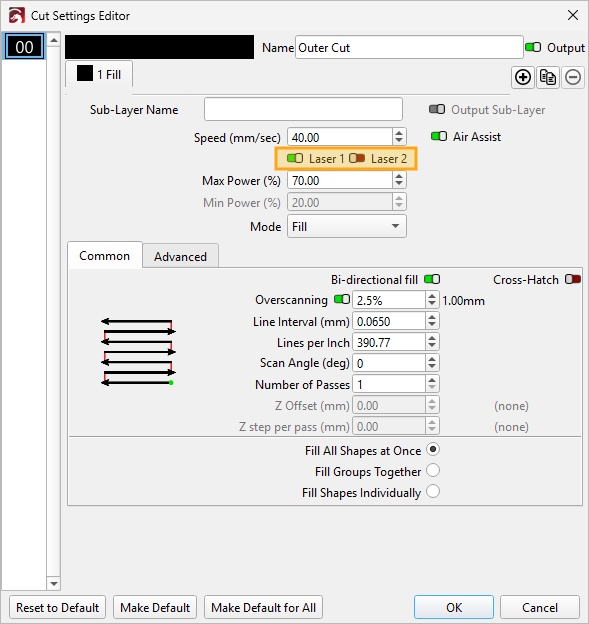
Task: Duplicate the sub-layer with copy icon
Action: [x=548, y=77]
